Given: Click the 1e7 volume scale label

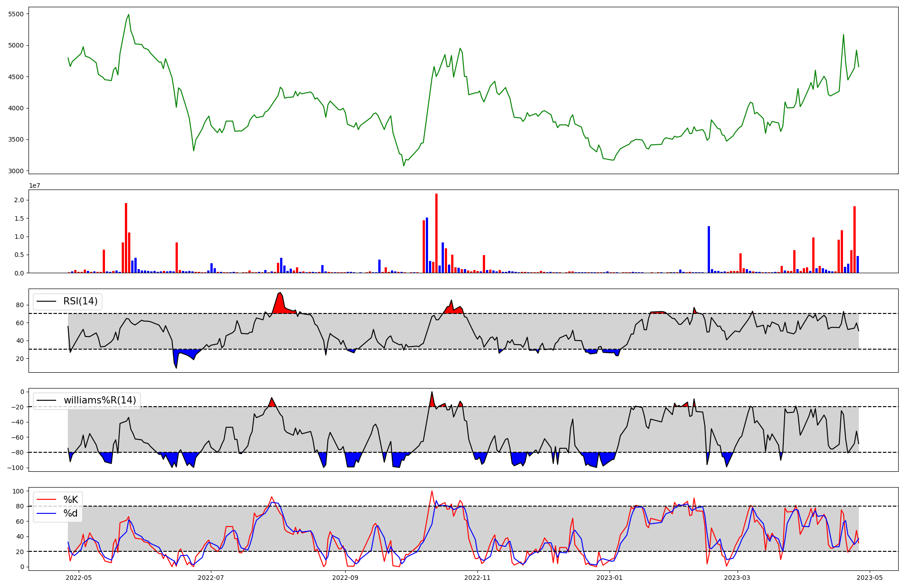Looking at the screenshot, I should click(35, 186).
